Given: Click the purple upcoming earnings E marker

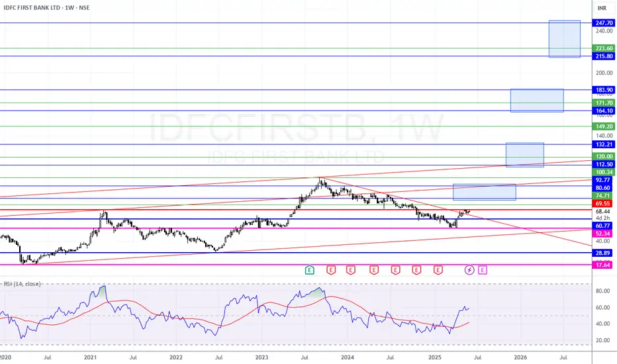Looking at the screenshot, I should (x=483, y=270).
